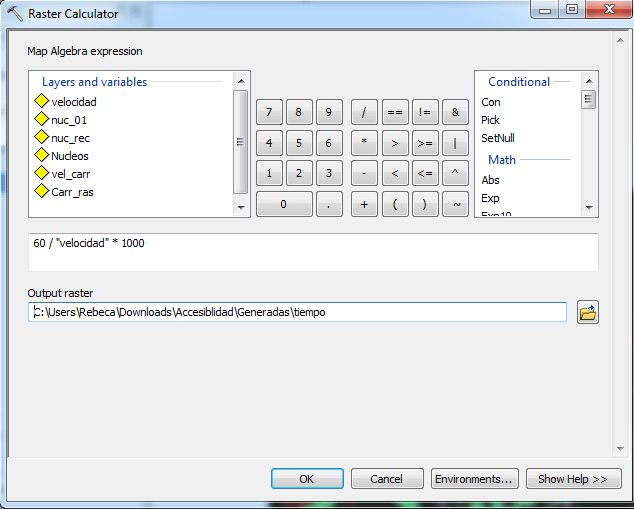
Task: Select the nuc_01 layer
Action: coord(68,120)
